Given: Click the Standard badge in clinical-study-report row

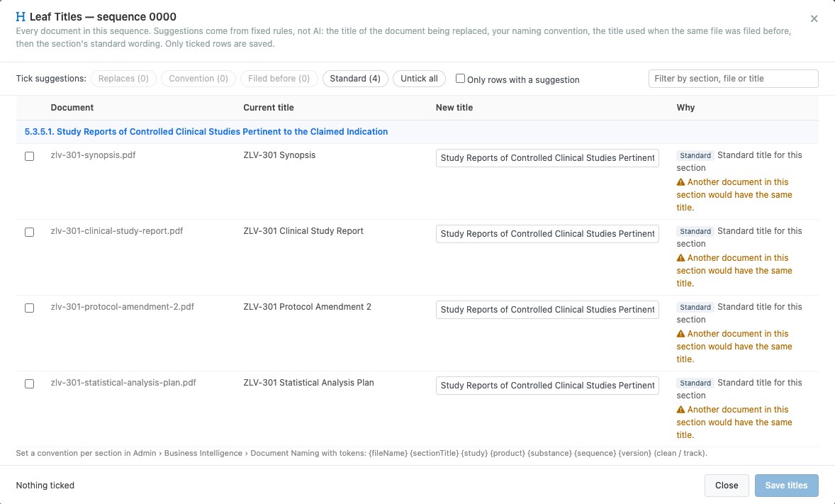Looking at the screenshot, I should click(695, 231).
